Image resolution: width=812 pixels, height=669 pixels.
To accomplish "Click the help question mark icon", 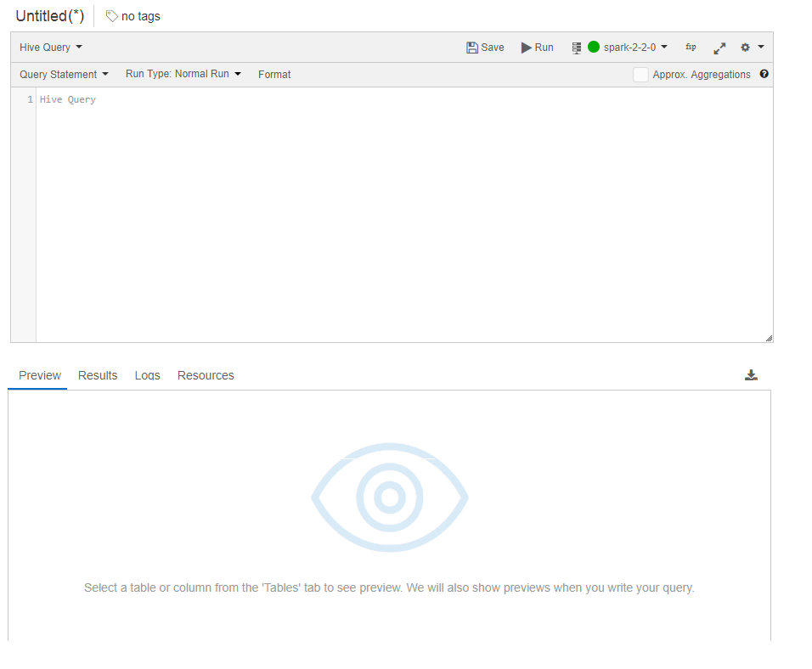I will point(764,74).
